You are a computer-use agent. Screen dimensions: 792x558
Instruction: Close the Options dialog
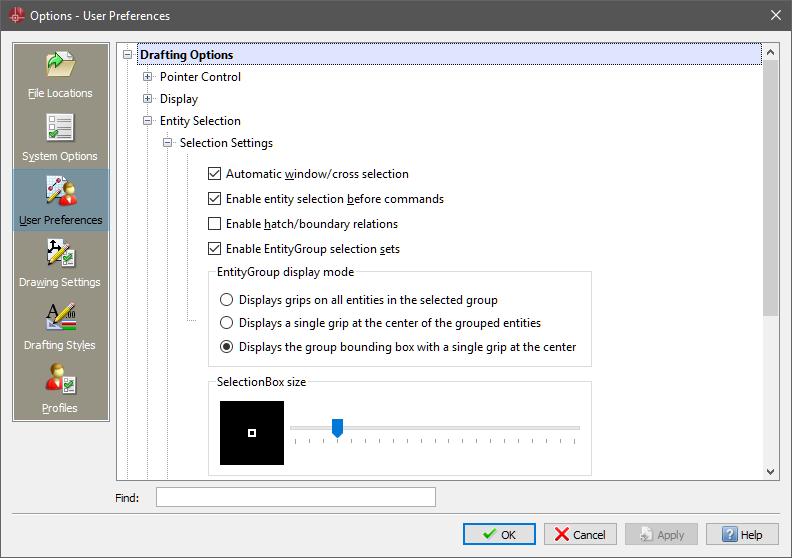point(776,15)
